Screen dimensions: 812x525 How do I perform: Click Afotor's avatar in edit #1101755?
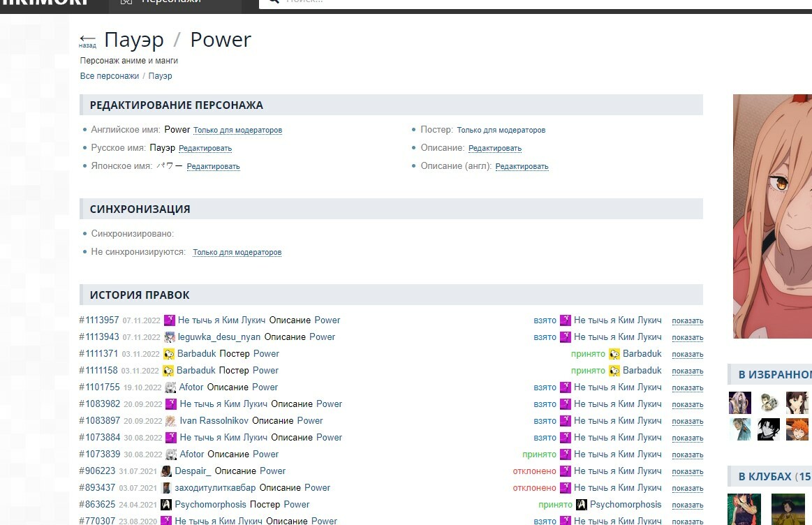coord(170,387)
